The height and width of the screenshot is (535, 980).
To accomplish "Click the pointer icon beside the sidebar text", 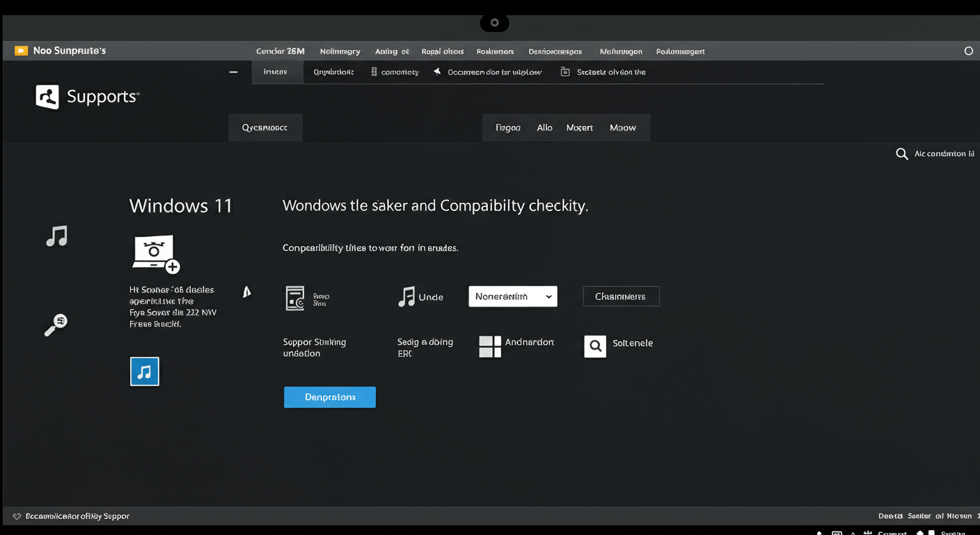I will point(246,292).
